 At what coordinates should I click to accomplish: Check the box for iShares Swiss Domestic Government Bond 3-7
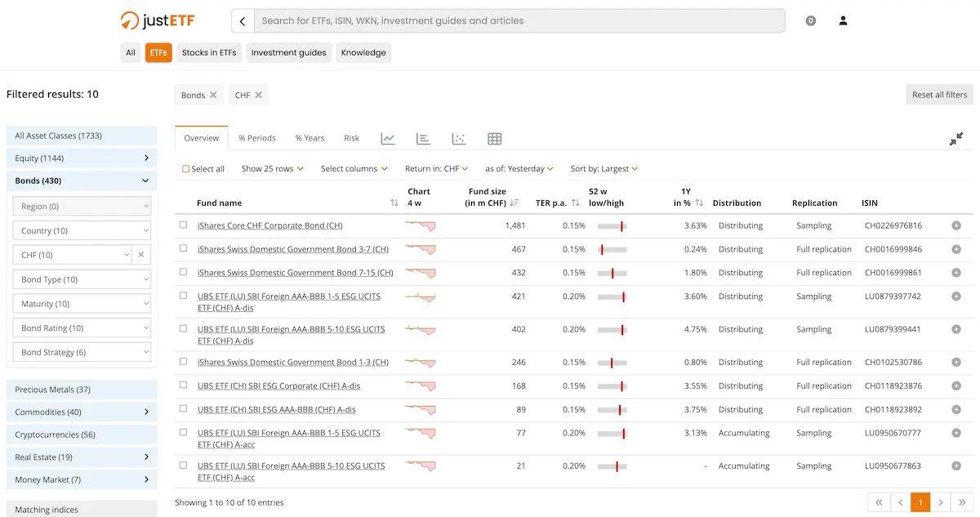pos(184,248)
